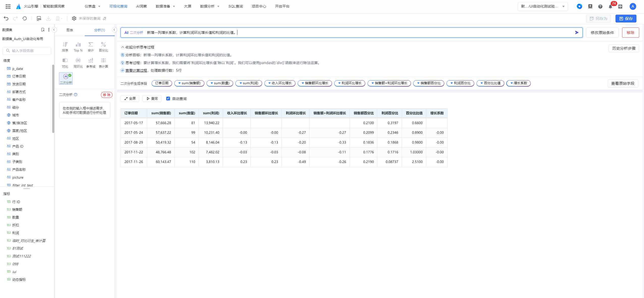Open the SQL view icon
644x298 pixels.
[39, 18]
